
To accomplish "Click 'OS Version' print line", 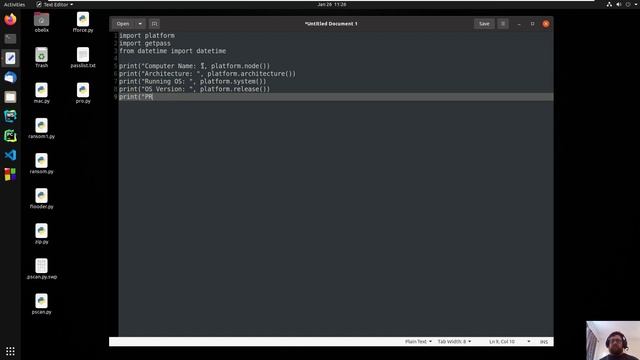I will point(194,89).
